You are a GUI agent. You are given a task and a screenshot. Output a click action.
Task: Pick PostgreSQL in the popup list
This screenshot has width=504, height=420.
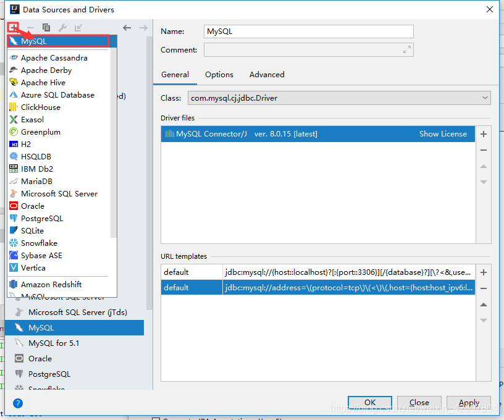(59, 219)
